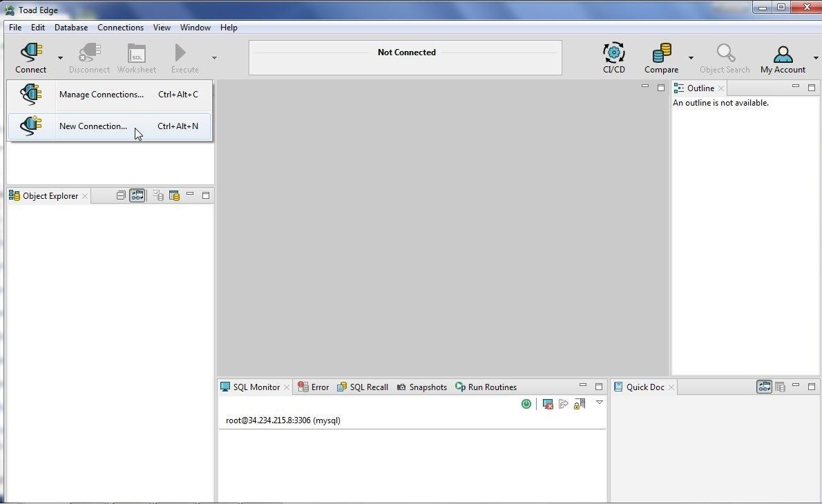Expand the dropdown arrow next to Execute
The image size is (822, 504).
[214, 57]
